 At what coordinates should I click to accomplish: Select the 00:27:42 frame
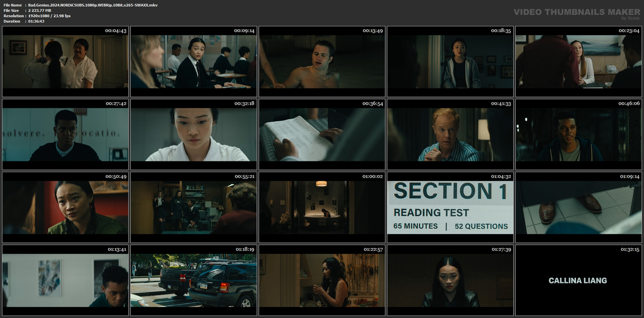click(65, 134)
